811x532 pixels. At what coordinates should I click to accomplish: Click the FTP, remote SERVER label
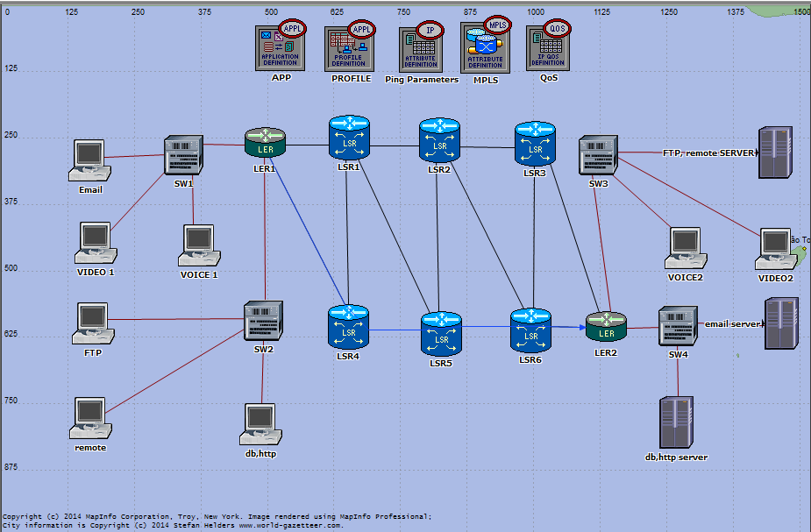coord(708,153)
